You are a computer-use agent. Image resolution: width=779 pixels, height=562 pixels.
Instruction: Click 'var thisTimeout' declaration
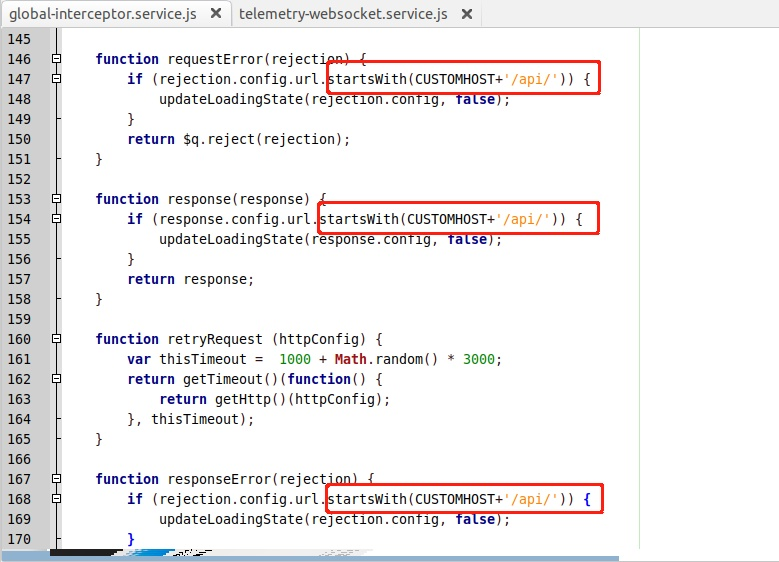187,359
